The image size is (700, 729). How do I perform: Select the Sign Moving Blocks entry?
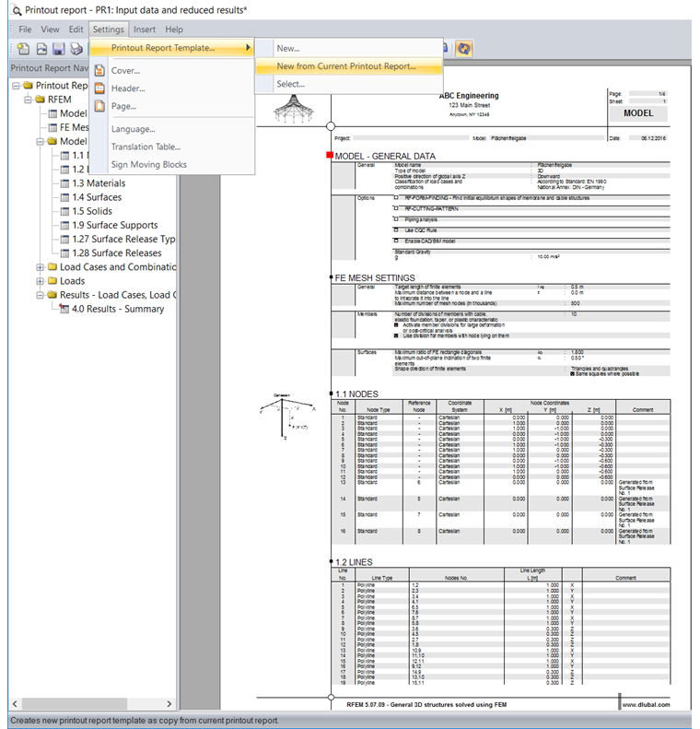click(172, 165)
